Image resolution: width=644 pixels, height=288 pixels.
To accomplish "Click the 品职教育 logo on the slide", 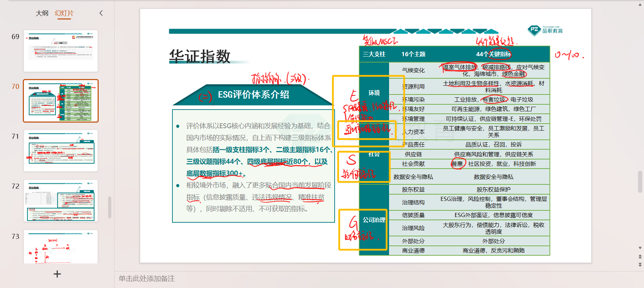I will (x=545, y=30).
